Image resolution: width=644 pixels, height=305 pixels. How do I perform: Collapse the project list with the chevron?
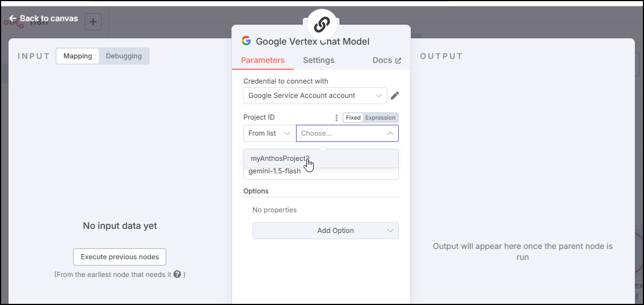coord(390,133)
